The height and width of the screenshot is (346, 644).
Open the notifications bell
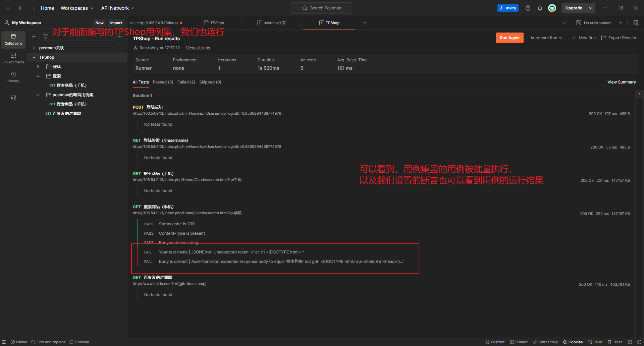tap(540, 8)
